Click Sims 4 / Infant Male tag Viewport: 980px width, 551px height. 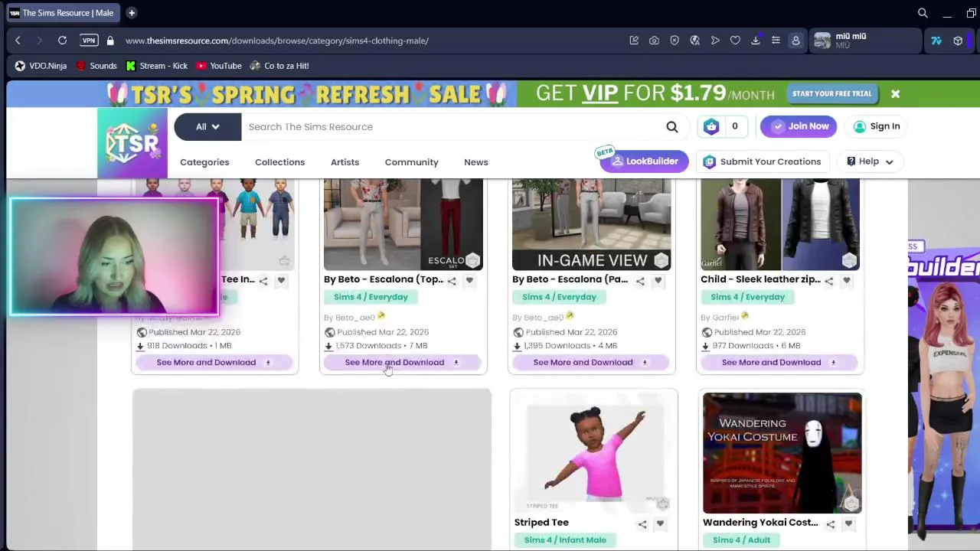[x=565, y=540]
